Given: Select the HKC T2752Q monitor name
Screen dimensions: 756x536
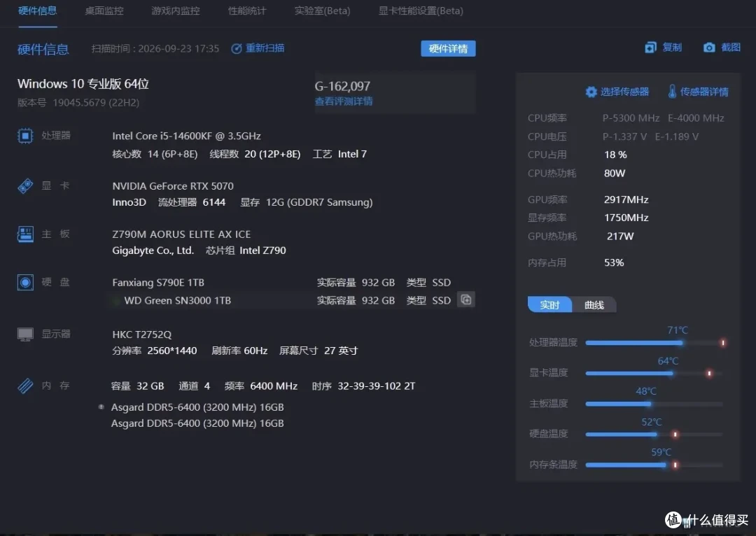Looking at the screenshot, I should click(141, 334).
